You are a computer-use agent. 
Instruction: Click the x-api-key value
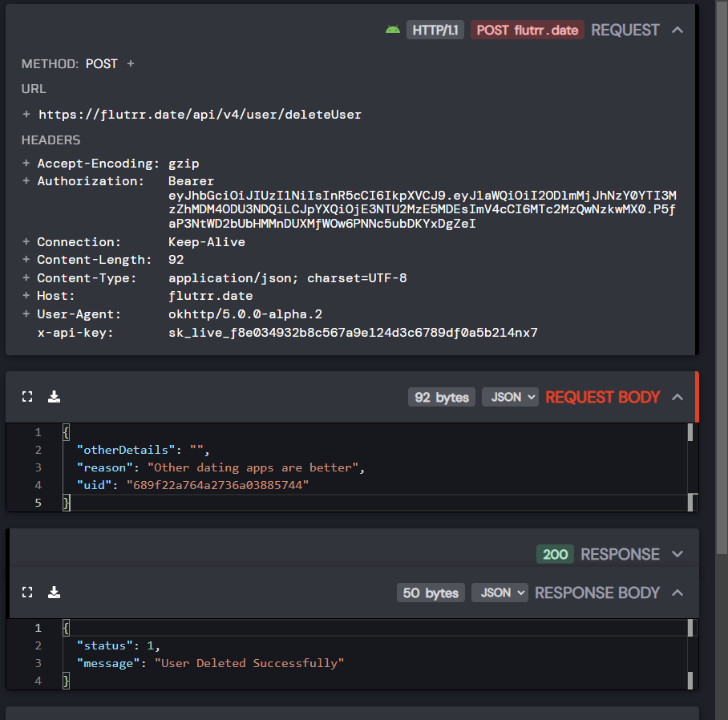(353, 333)
